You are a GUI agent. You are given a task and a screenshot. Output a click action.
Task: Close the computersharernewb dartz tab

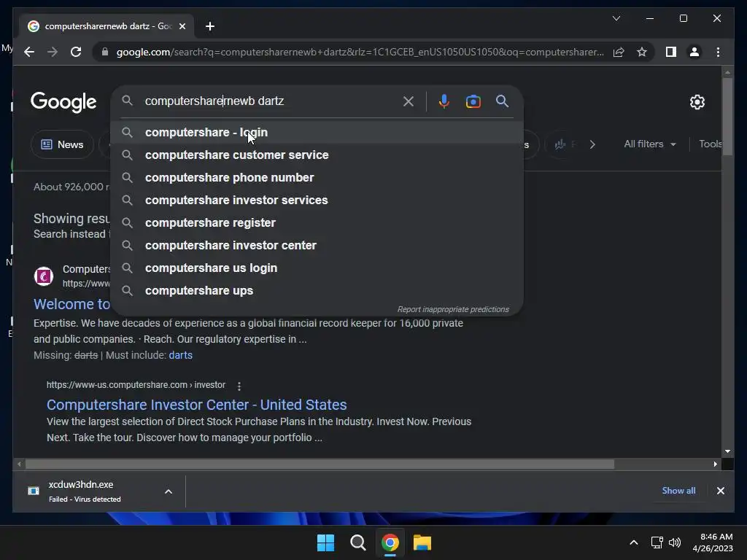182,26
